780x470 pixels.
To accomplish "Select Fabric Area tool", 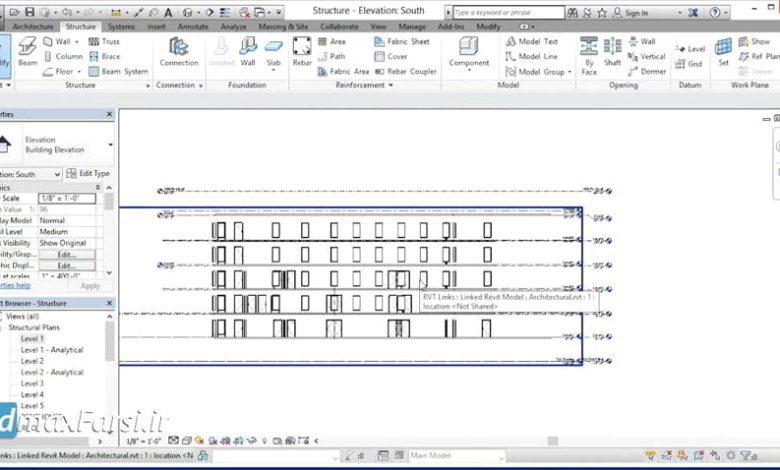I will [x=343, y=72].
